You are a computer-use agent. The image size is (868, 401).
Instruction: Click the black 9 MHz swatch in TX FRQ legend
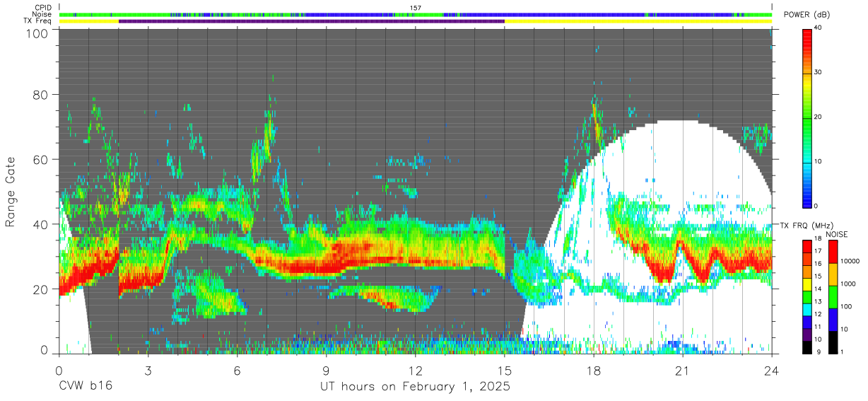807,347
